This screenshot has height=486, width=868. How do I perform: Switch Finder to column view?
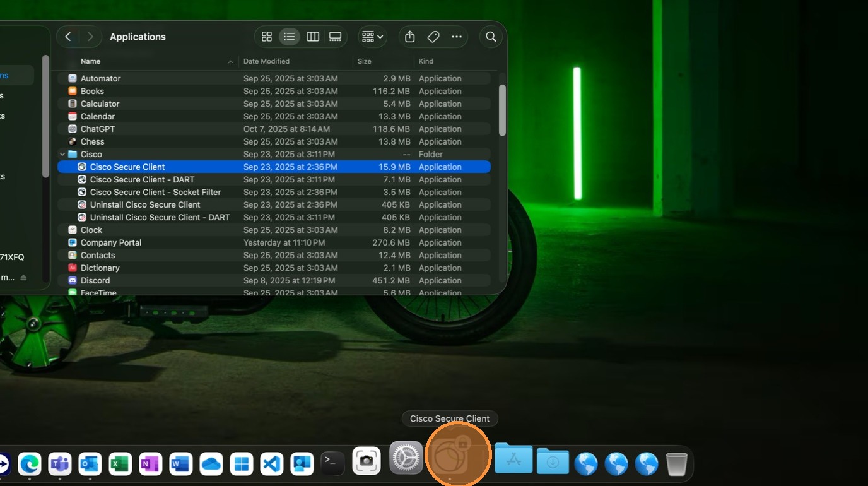313,37
